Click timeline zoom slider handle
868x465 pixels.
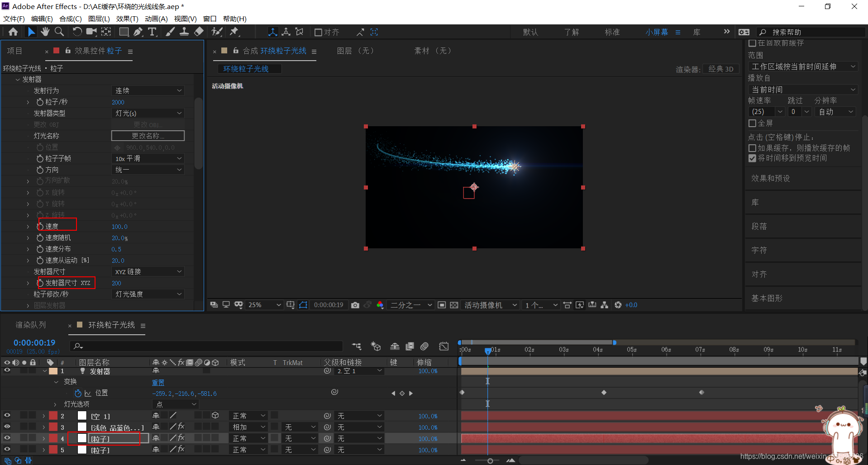coord(490,461)
